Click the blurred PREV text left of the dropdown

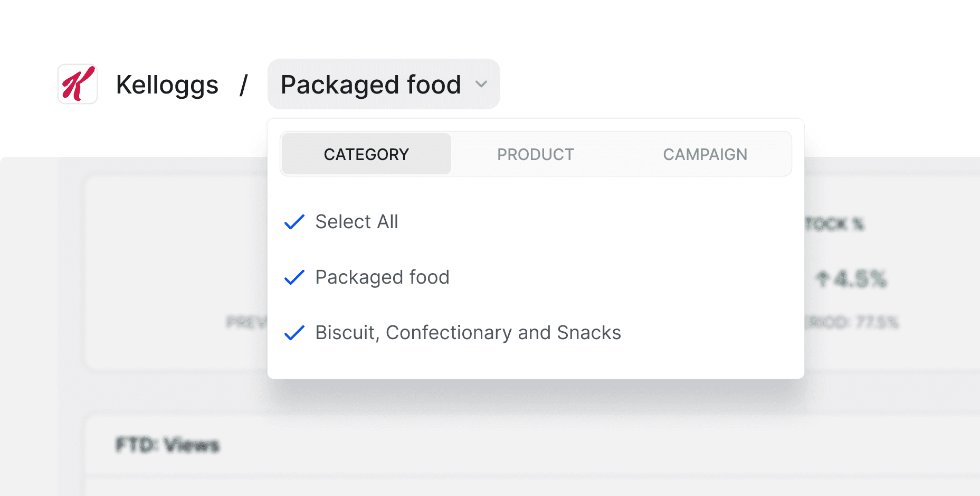pos(246,322)
